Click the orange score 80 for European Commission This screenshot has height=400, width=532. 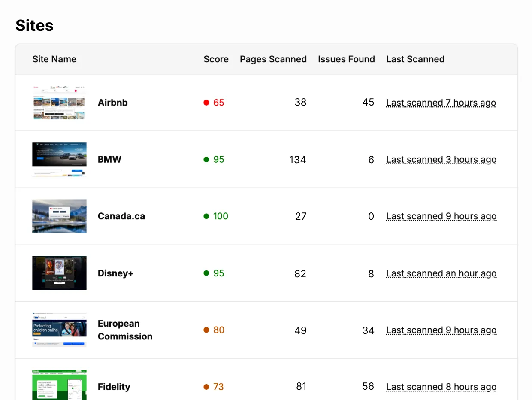click(214, 330)
